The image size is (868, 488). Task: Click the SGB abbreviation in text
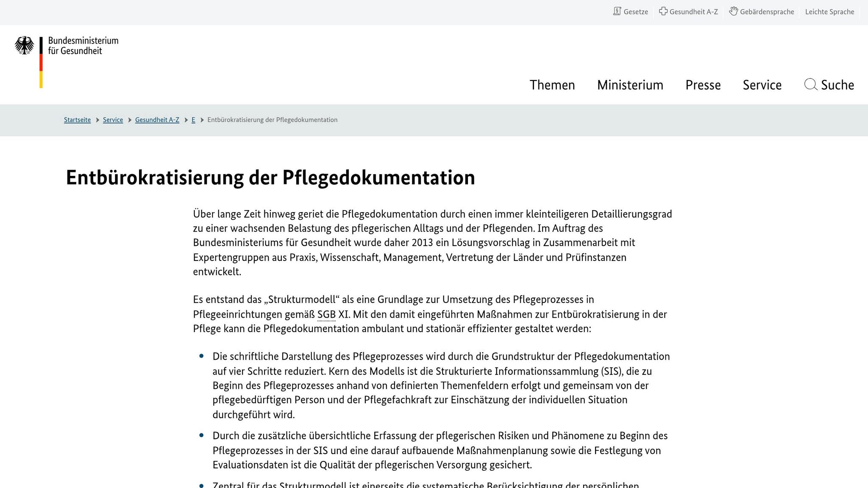click(x=326, y=314)
